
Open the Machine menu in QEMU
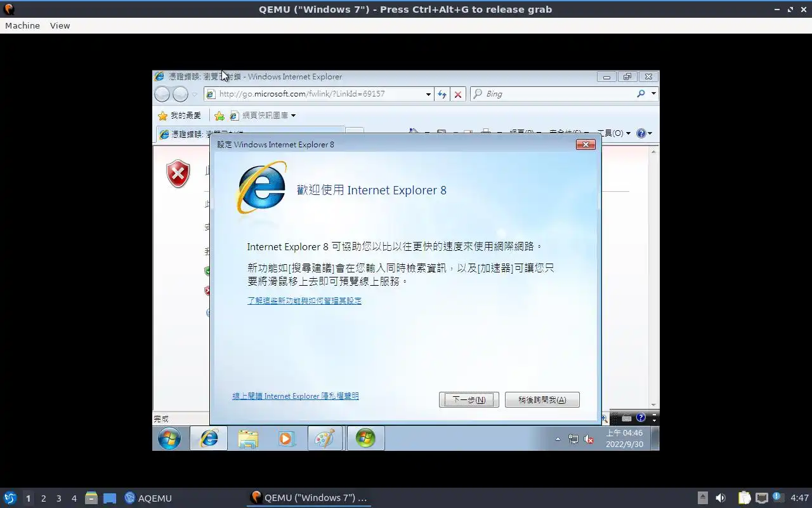point(22,25)
